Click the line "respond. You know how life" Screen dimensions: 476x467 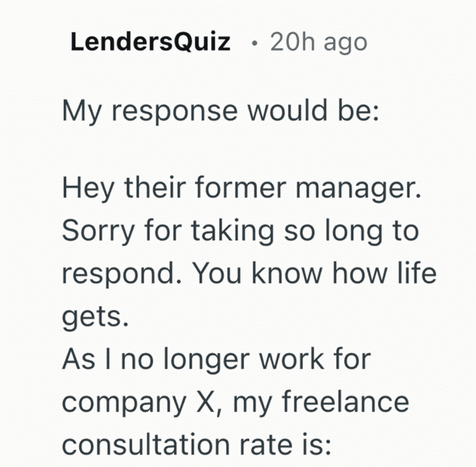(249, 274)
